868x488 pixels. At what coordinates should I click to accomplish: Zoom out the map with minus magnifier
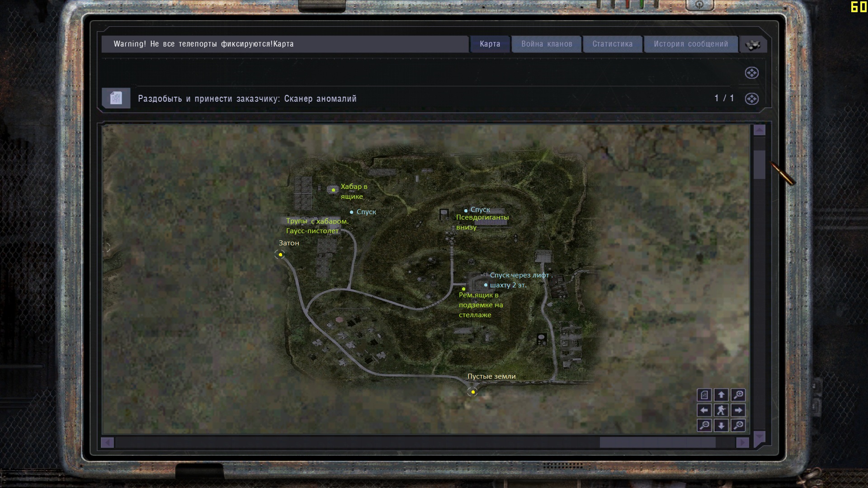coord(704,425)
